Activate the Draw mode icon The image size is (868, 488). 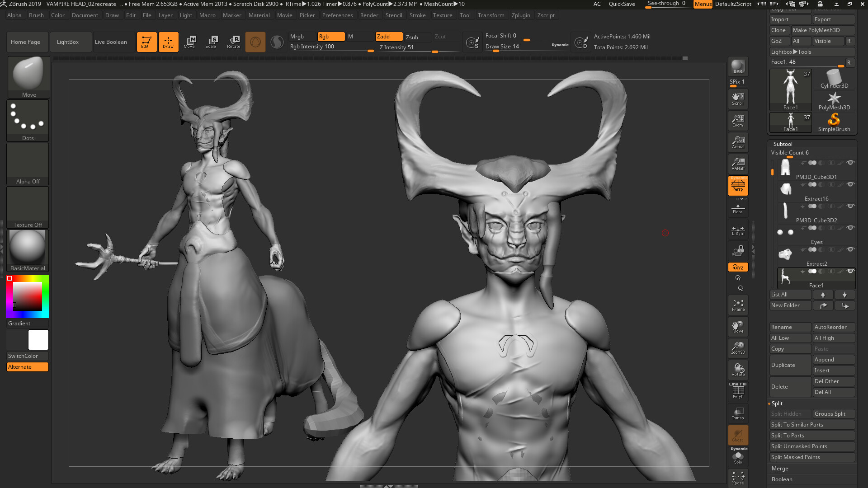[x=168, y=42]
